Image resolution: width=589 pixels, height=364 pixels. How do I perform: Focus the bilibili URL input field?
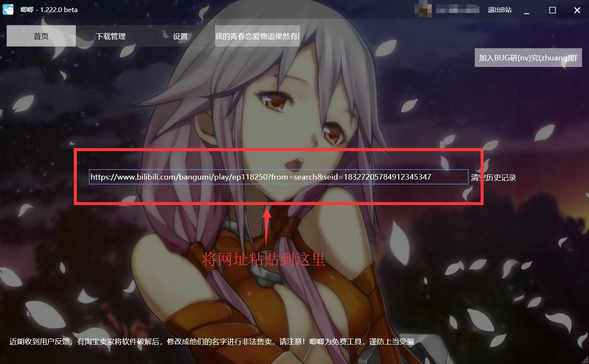(279, 177)
